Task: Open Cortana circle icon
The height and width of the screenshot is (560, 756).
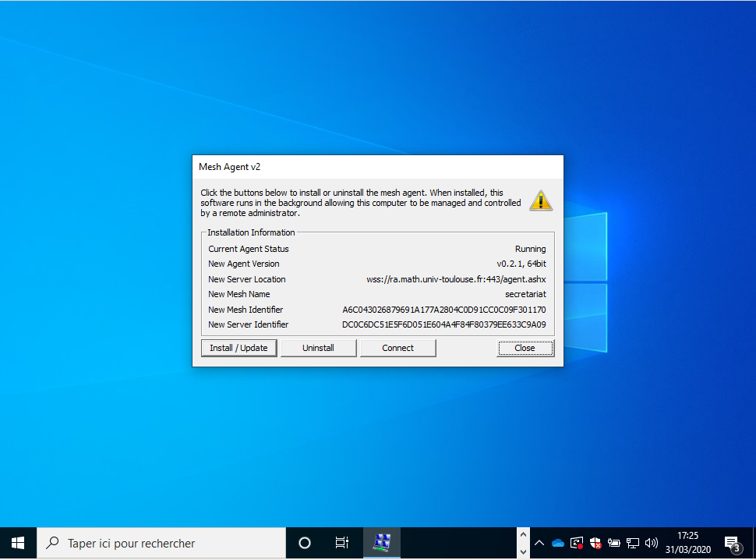Action: click(x=305, y=543)
